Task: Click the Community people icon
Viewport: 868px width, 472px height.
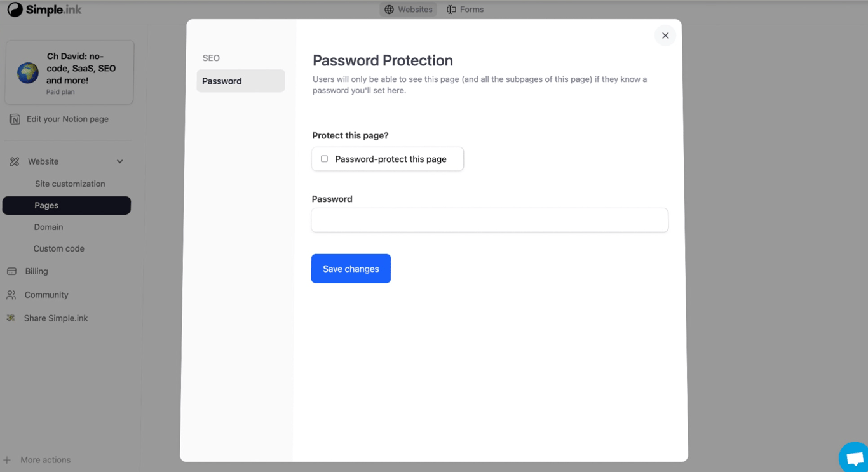Action: [12, 295]
